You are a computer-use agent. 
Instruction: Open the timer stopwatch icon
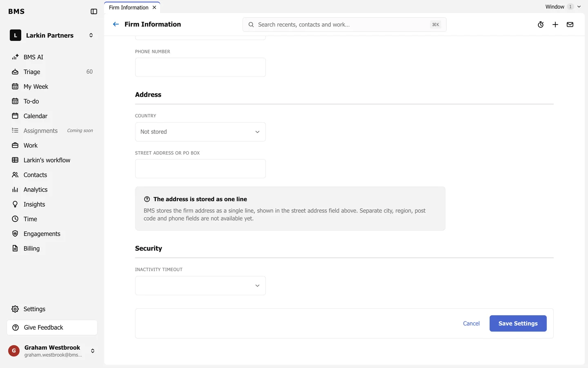541,25
